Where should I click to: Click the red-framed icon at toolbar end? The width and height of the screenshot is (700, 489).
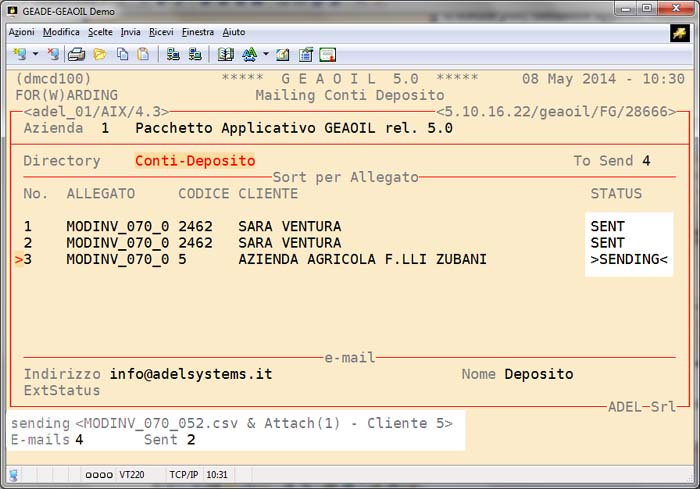(x=328, y=54)
